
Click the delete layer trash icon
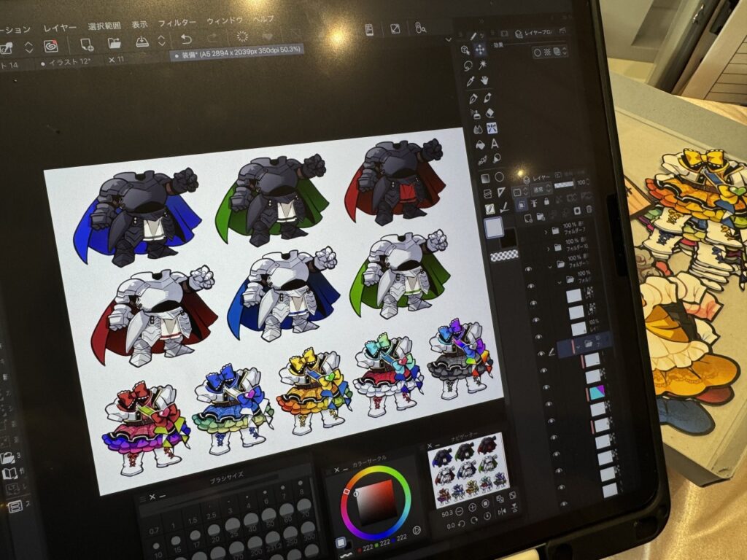pos(589,209)
